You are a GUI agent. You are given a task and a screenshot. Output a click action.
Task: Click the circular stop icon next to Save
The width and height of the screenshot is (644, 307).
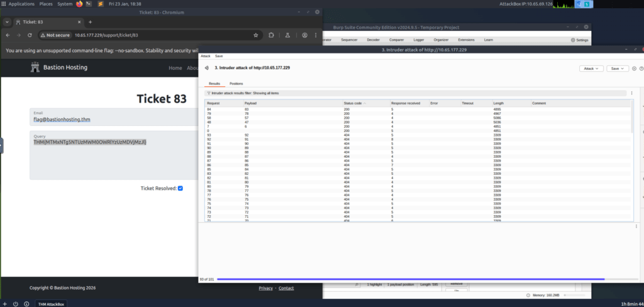634,69
